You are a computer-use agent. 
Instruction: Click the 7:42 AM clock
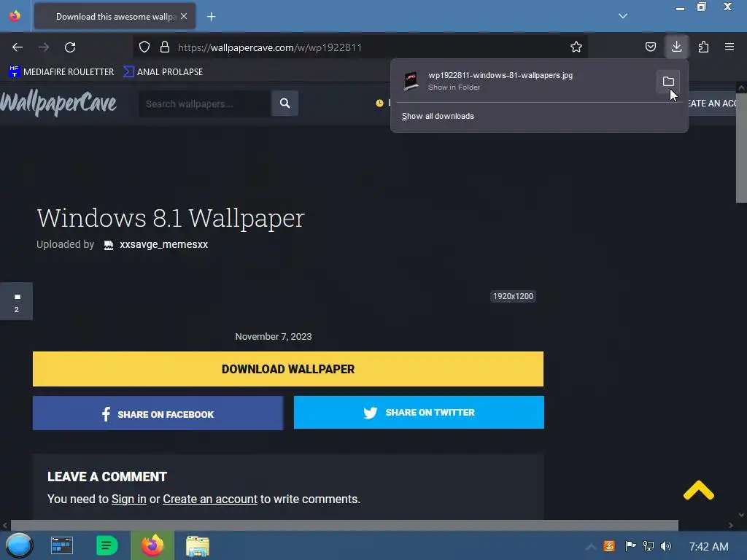click(709, 547)
